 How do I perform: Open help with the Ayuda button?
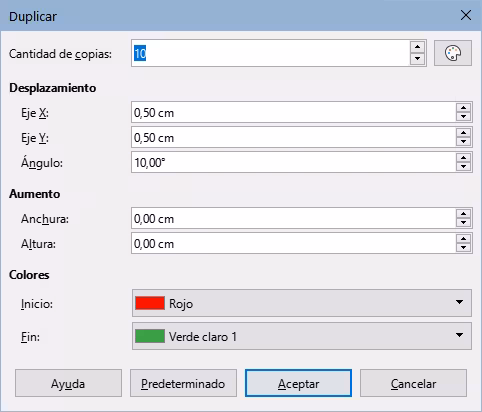tap(68, 383)
